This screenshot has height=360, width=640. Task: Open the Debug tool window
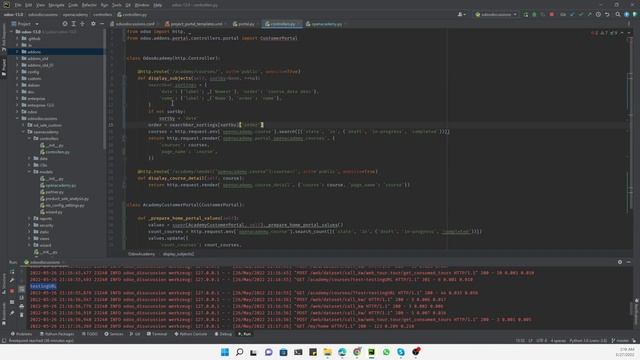click(223, 334)
